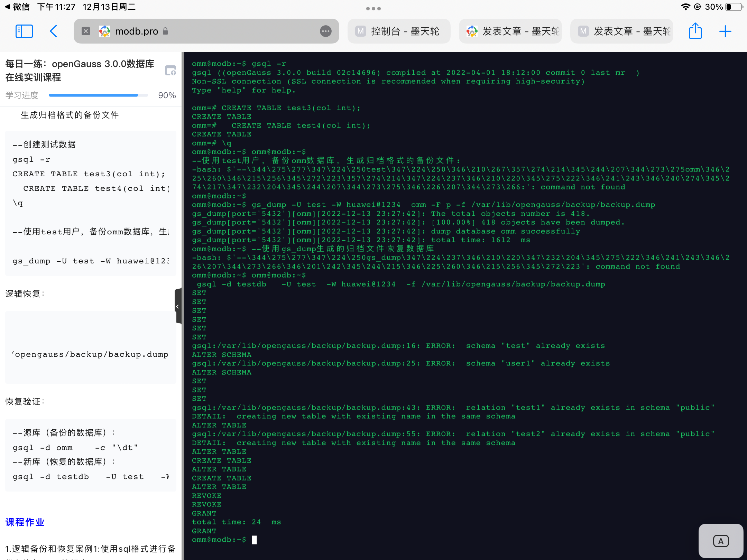Open the 课程作业 link
This screenshot has height=560, width=747.
(x=25, y=522)
